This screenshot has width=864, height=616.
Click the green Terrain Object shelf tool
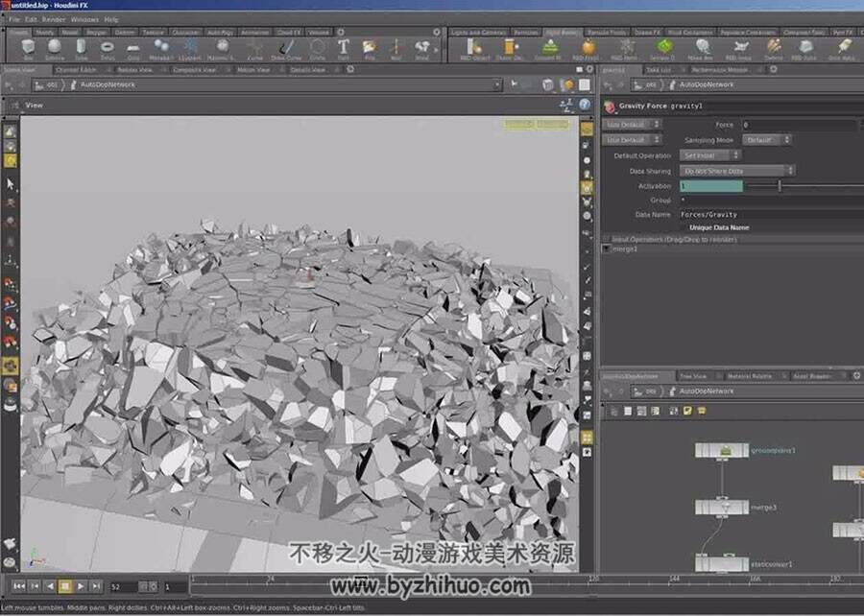[663, 49]
